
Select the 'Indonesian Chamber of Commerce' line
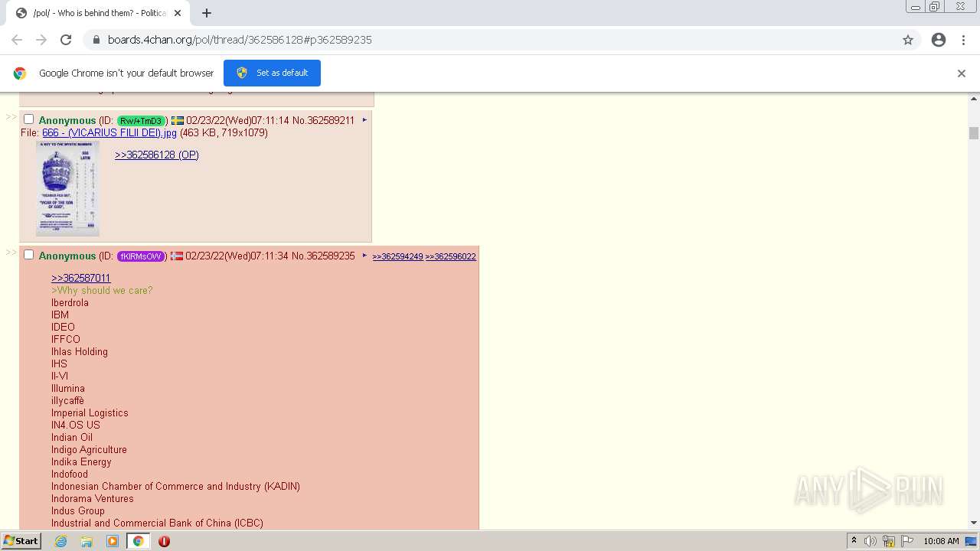coord(175,486)
